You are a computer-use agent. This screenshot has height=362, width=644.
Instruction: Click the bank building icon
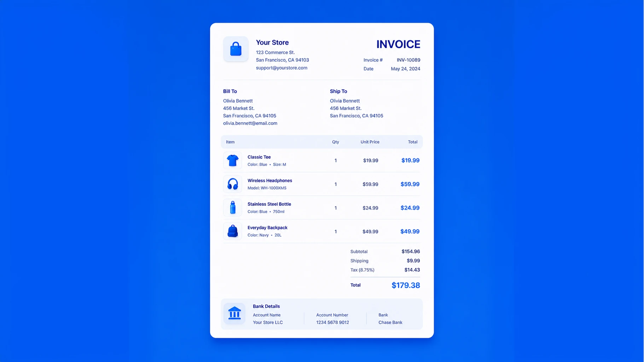[234, 314]
